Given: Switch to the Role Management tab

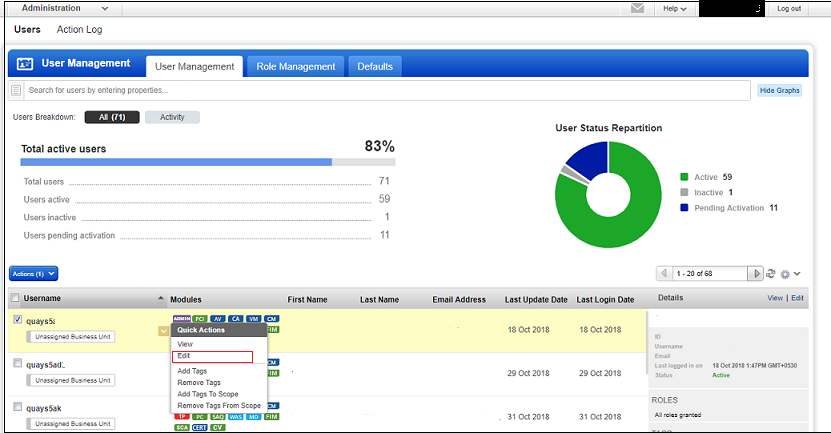Looking at the screenshot, I should pyautogui.click(x=296, y=67).
